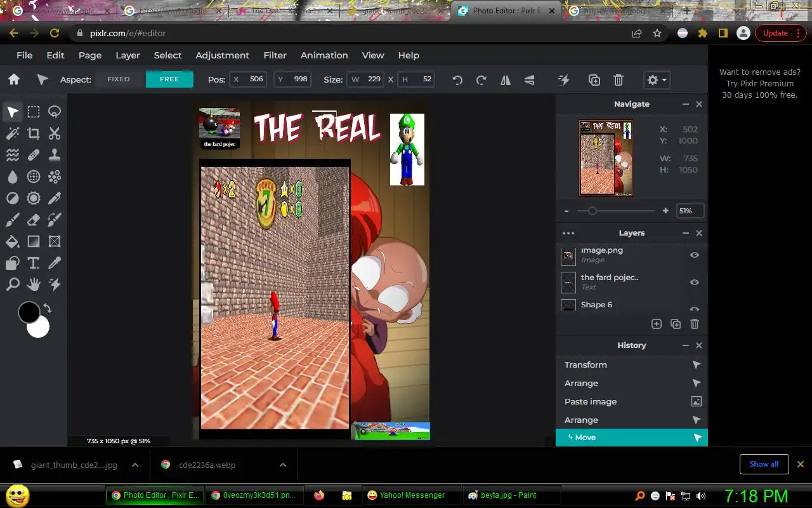Add new layer plus icon in Layers panel
The height and width of the screenshot is (508, 812).
657,324
